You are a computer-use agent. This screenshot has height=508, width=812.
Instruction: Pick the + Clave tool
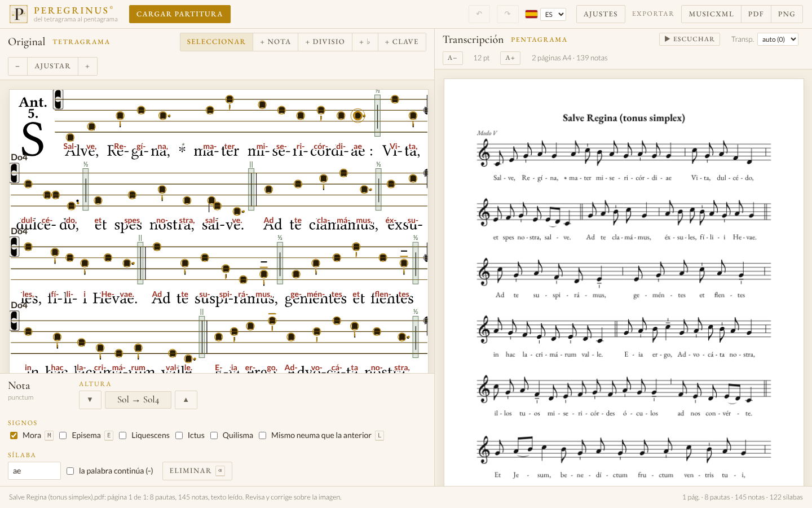click(401, 42)
